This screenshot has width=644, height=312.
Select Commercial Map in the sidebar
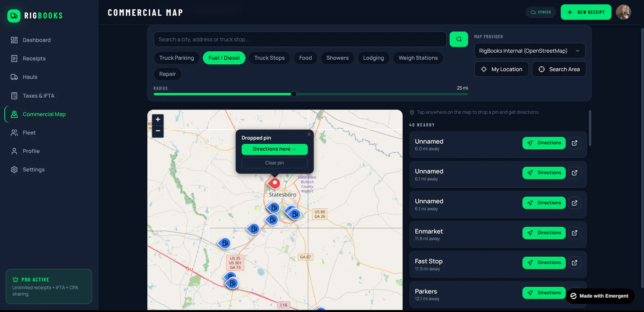(x=44, y=114)
